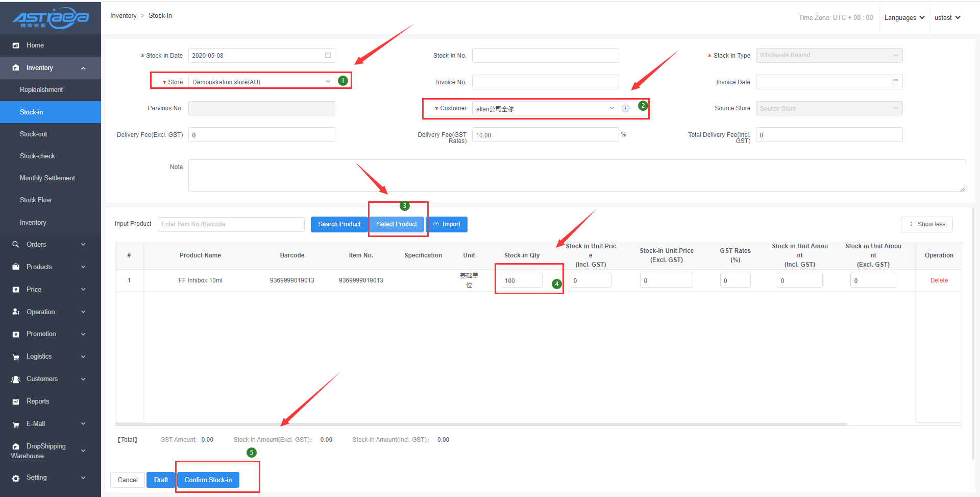This screenshot has width=980, height=497.
Task: Open the Languages dropdown
Action: [904, 18]
